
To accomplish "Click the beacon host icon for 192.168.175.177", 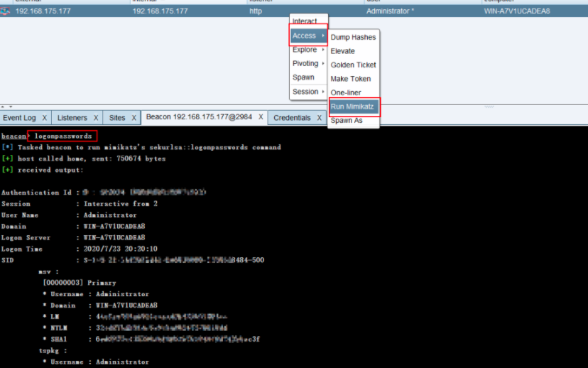I will point(5,11).
